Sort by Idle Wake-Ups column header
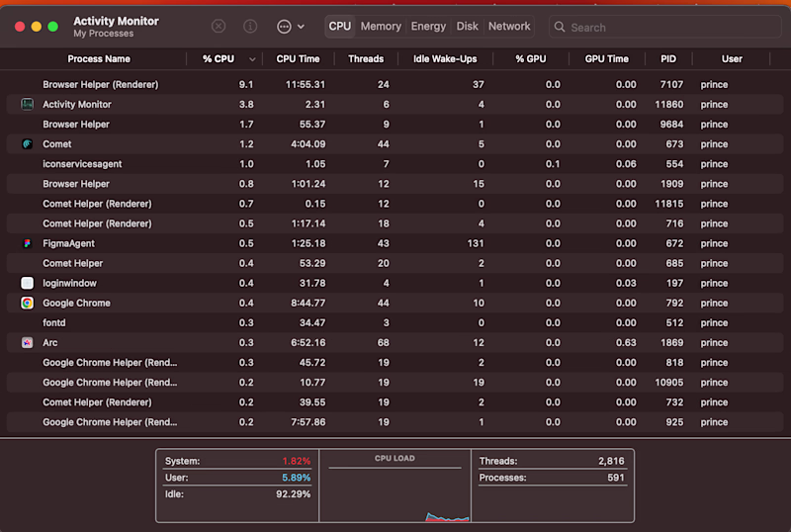This screenshot has width=791, height=532. click(x=445, y=59)
